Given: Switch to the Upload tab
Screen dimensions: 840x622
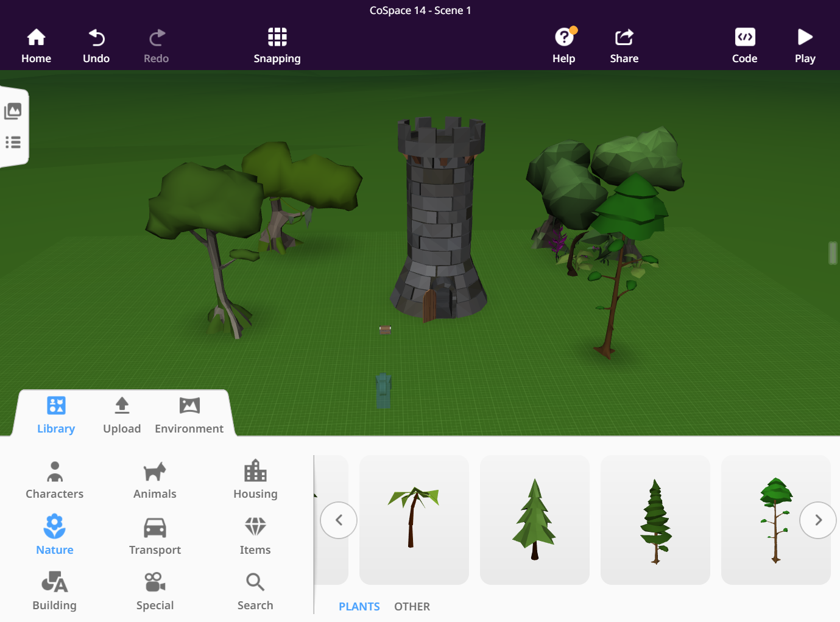Looking at the screenshot, I should 122,415.
